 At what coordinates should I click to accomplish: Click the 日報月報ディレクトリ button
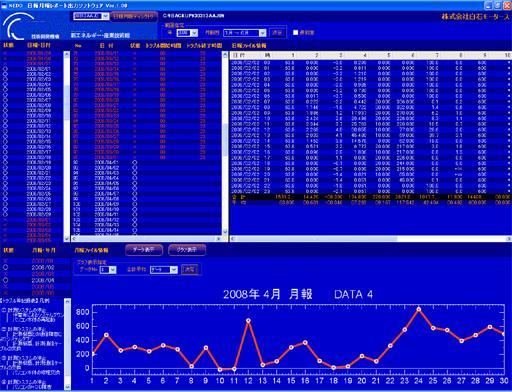134,16
